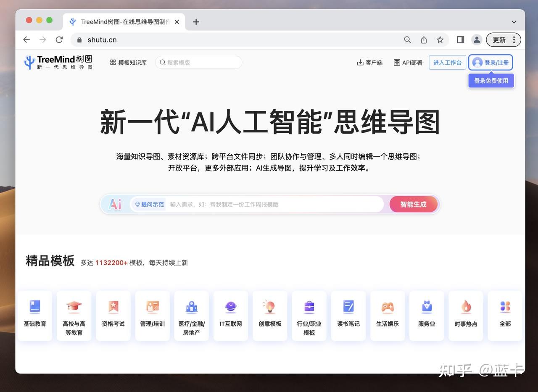Open the IT互联网 category icon

(x=230, y=316)
